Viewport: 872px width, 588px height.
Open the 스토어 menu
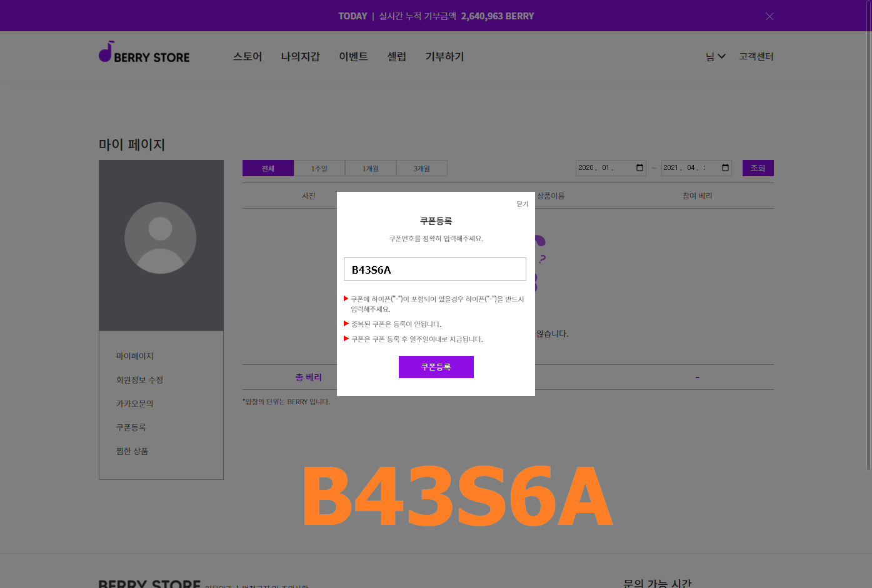click(248, 56)
